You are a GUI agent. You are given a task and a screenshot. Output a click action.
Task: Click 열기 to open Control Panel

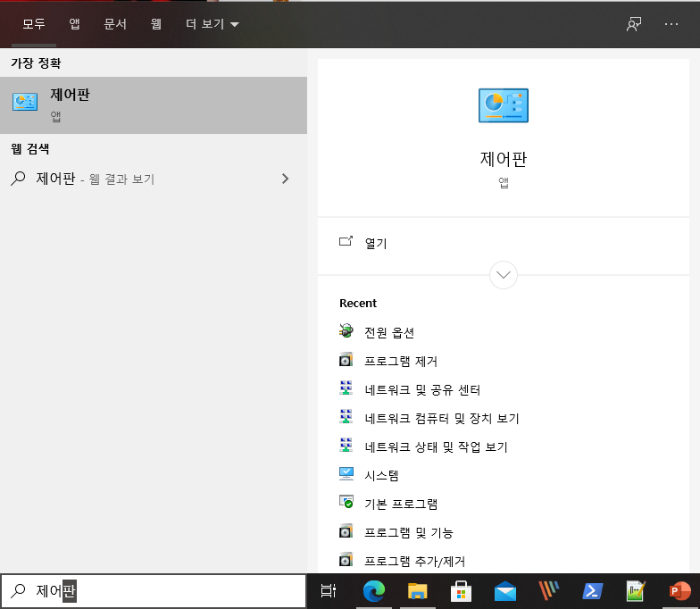375,243
